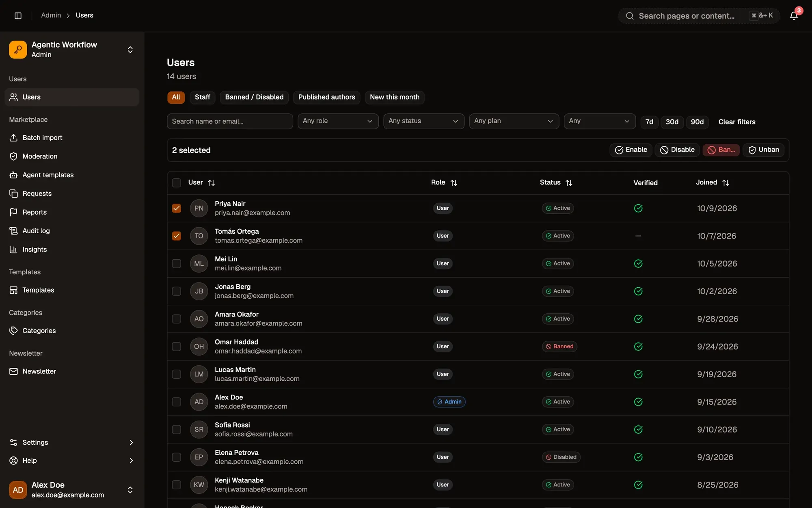Switch to Published authors tab
The image size is (812, 508).
pos(326,97)
